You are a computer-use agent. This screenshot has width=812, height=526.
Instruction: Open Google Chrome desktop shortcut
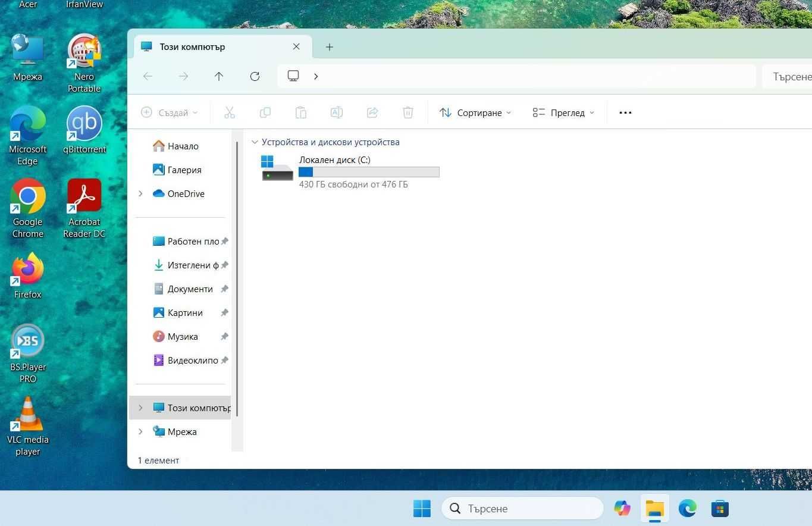pyautogui.click(x=27, y=208)
